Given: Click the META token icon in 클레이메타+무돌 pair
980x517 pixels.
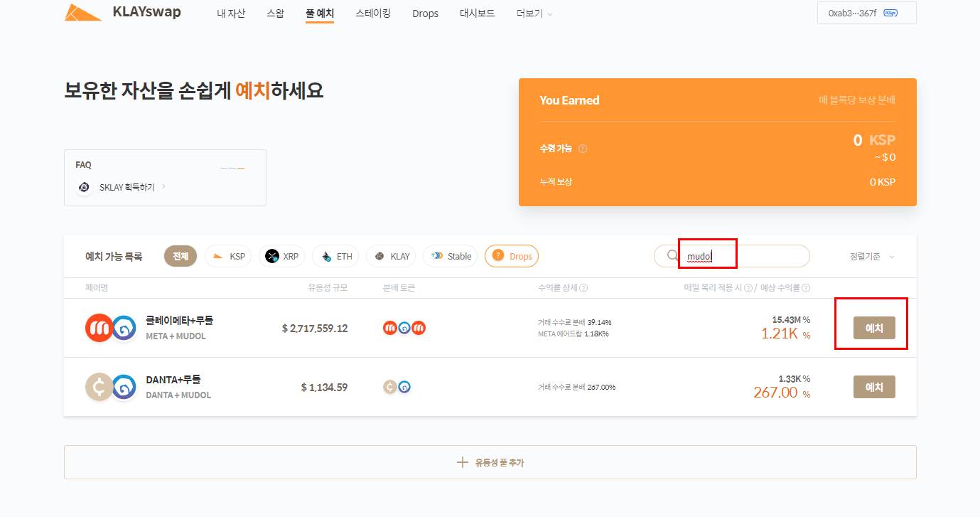Looking at the screenshot, I should [99, 328].
